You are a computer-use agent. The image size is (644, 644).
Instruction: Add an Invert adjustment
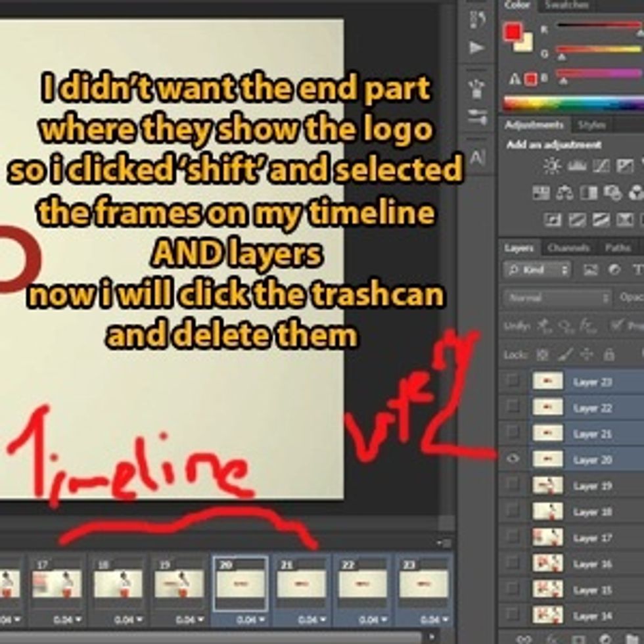pyautogui.click(x=553, y=220)
